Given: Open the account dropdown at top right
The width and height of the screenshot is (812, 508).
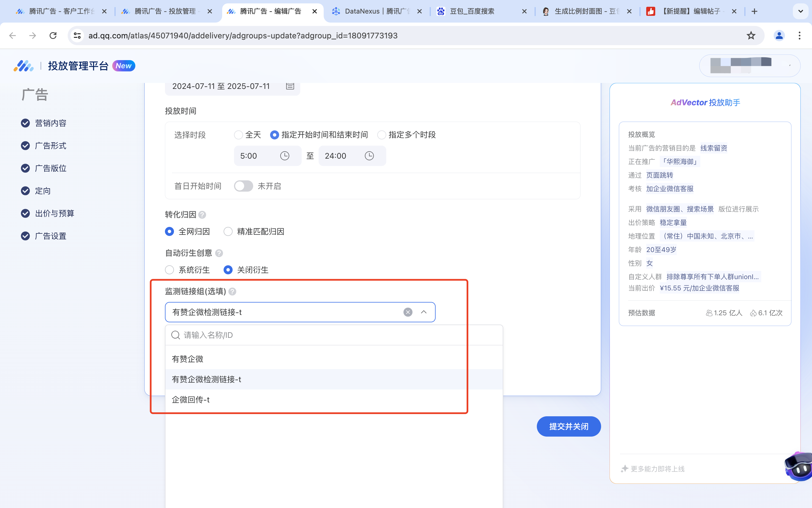Looking at the screenshot, I should 750,66.
